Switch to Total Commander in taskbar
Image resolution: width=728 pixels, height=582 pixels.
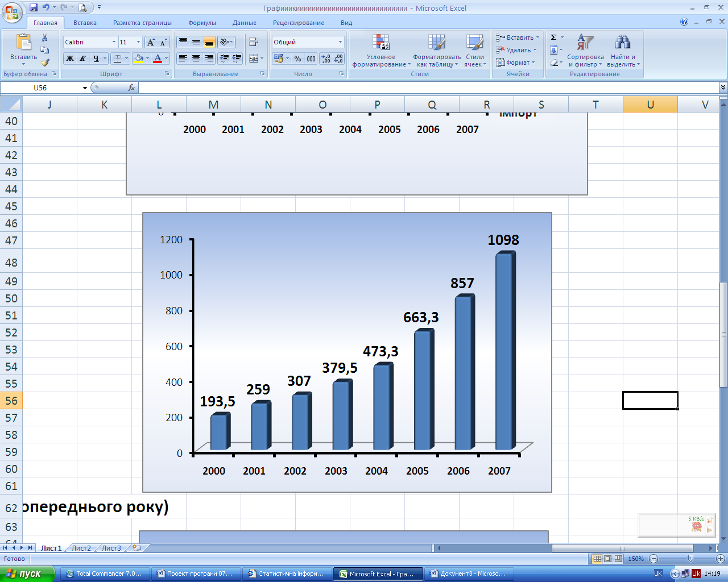click(x=105, y=573)
